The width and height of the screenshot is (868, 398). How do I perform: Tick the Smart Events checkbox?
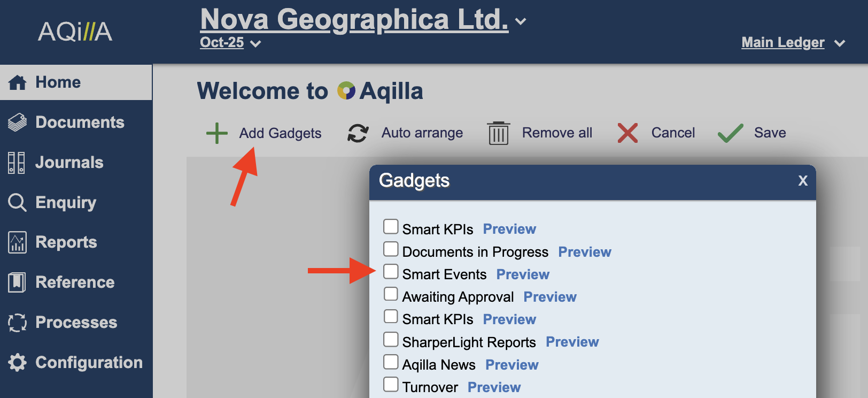click(x=391, y=272)
